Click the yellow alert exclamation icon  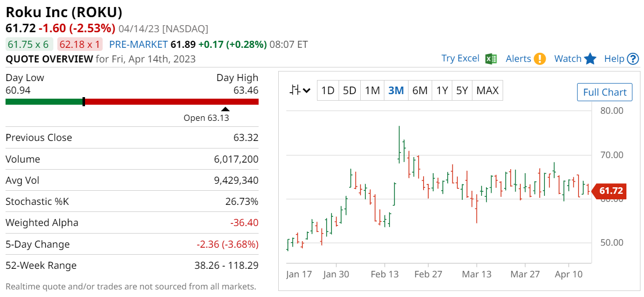click(x=540, y=59)
